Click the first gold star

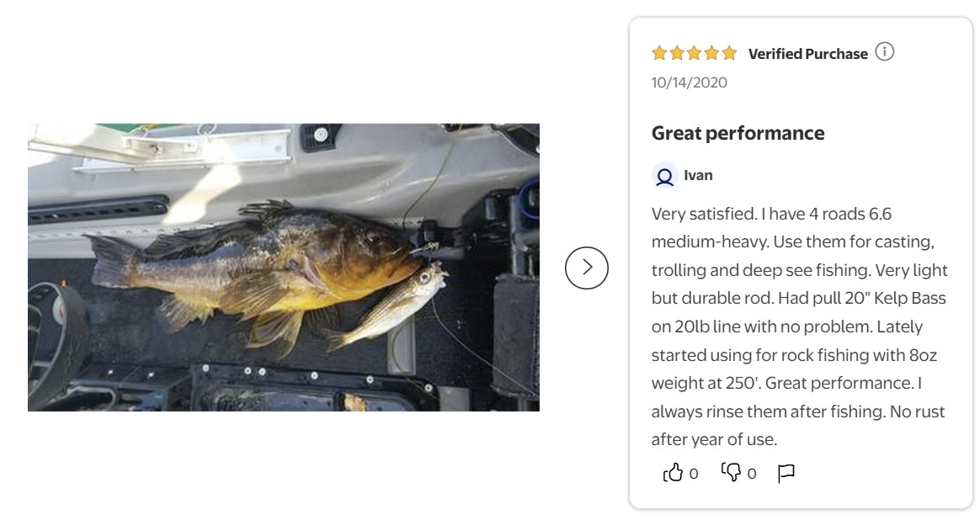659,53
